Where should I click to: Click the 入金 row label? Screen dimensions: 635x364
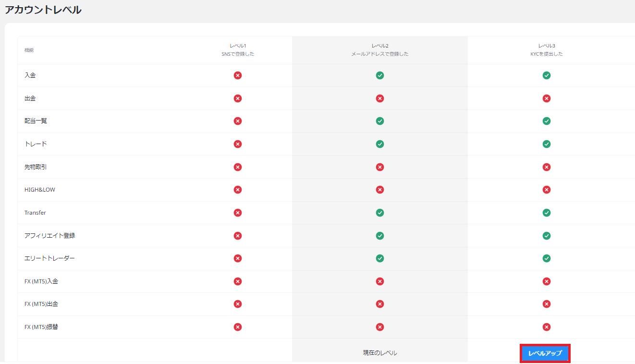pyautogui.click(x=30, y=75)
